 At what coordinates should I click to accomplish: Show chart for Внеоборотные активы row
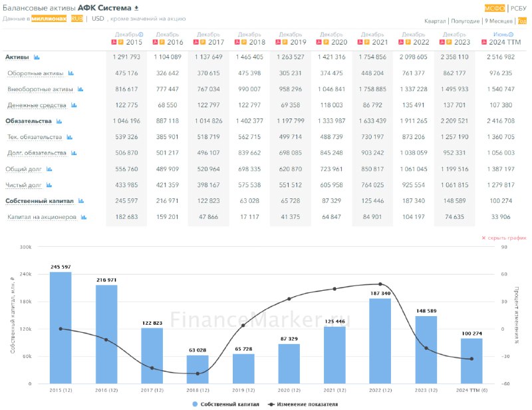coord(80,89)
